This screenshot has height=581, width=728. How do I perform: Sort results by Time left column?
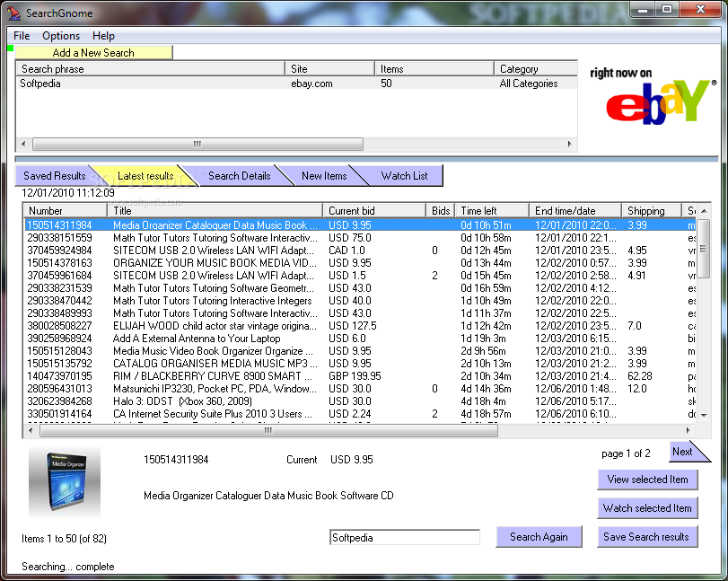(492, 211)
